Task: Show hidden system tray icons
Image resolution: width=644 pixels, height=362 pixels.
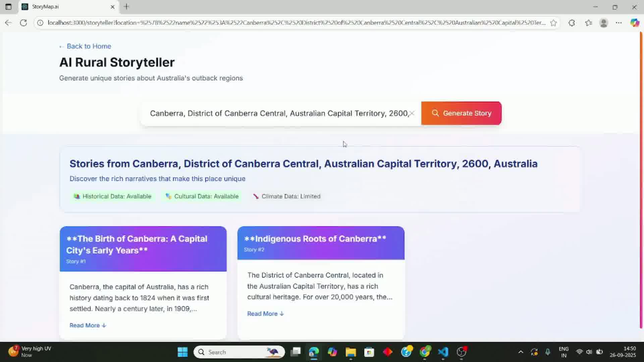Action: point(521,352)
